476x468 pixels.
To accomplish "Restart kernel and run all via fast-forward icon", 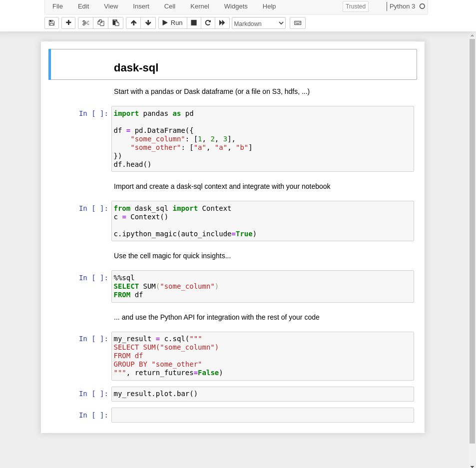I will (222, 23).
